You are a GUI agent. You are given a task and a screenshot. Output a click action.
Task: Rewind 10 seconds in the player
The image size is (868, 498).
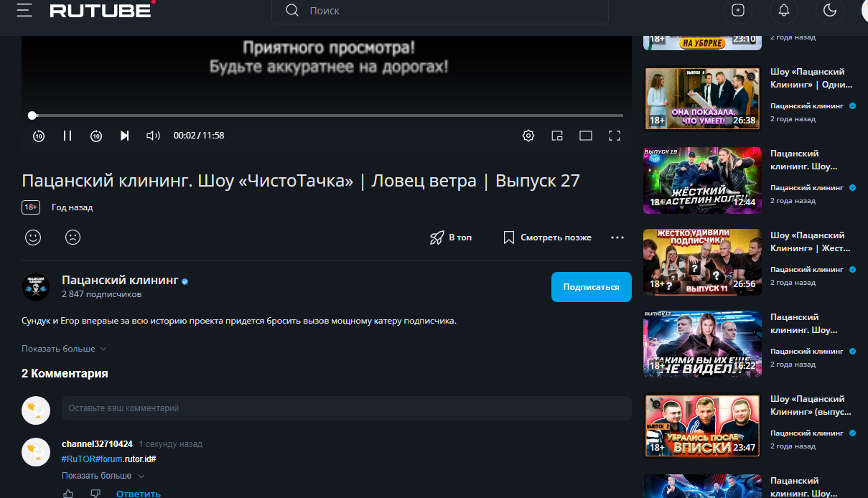tap(39, 136)
